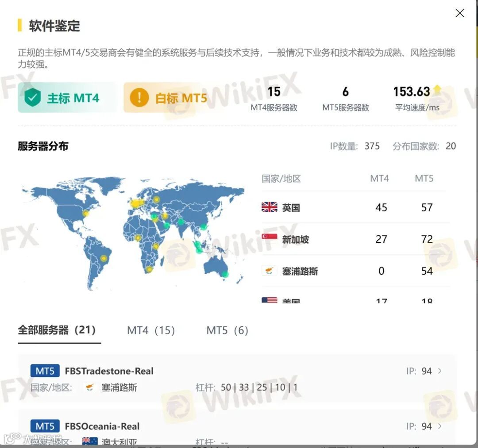
Task: Click the 分布国家数: 20 text
Action: coord(424,146)
